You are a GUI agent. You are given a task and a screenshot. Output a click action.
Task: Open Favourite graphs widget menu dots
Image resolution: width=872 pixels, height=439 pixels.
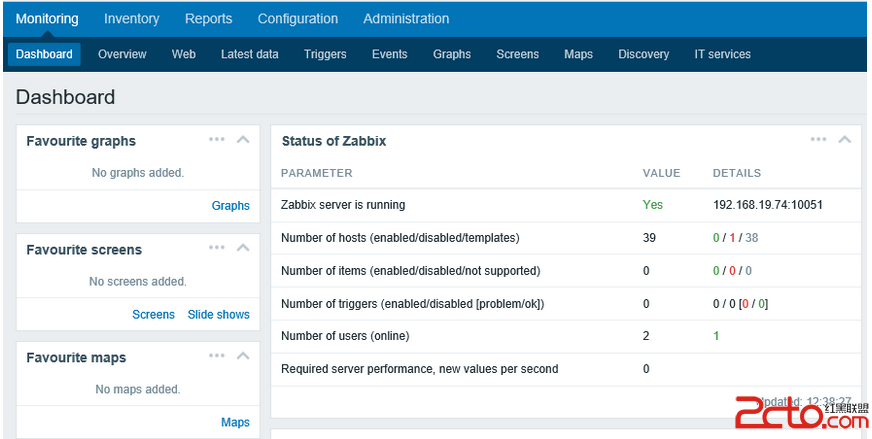(217, 139)
